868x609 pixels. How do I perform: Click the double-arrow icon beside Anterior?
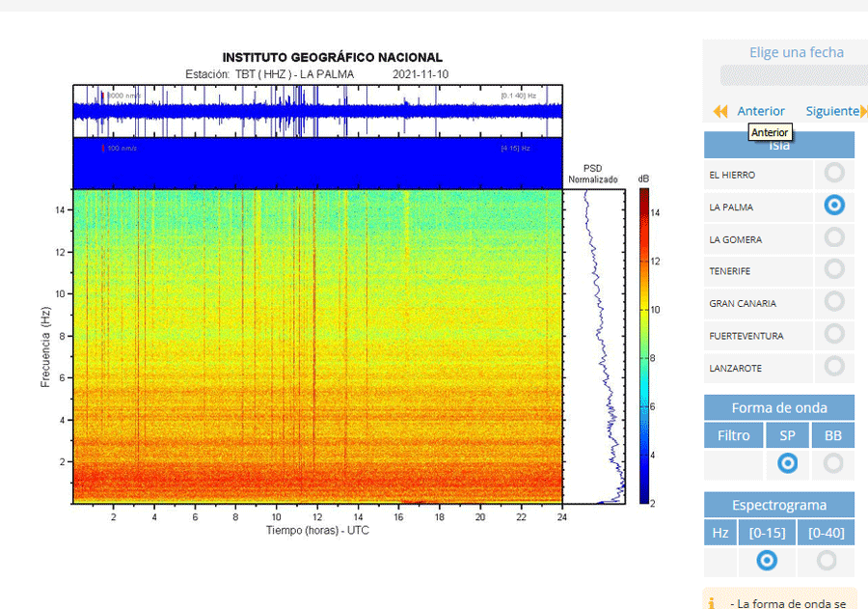coord(720,111)
